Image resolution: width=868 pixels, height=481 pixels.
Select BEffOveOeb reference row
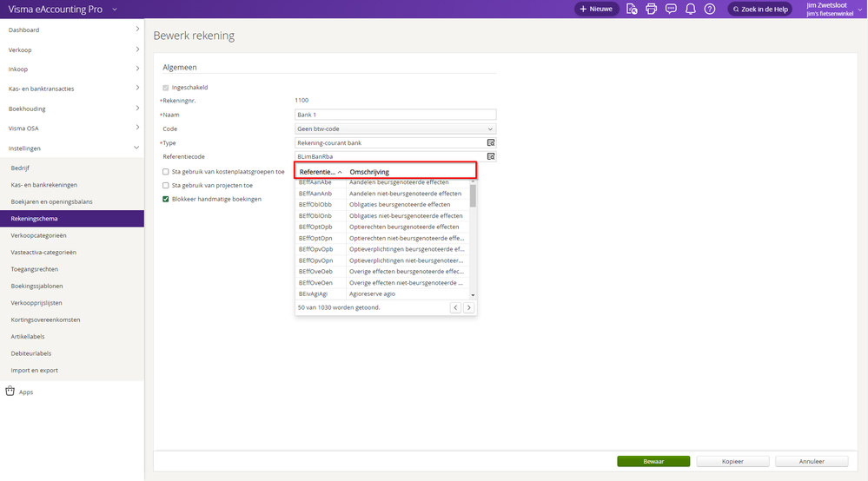[x=382, y=272]
